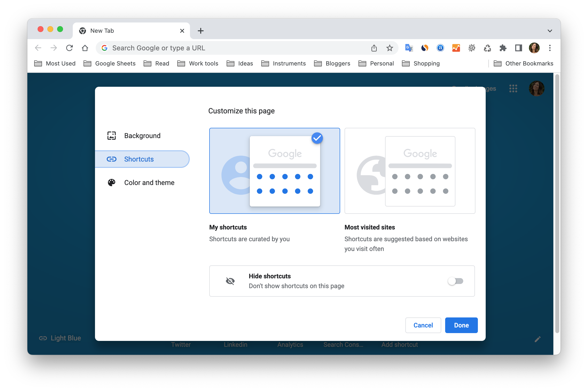This screenshot has height=391, width=588.
Task: Open the Read bookmarks folder
Action: [157, 64]
